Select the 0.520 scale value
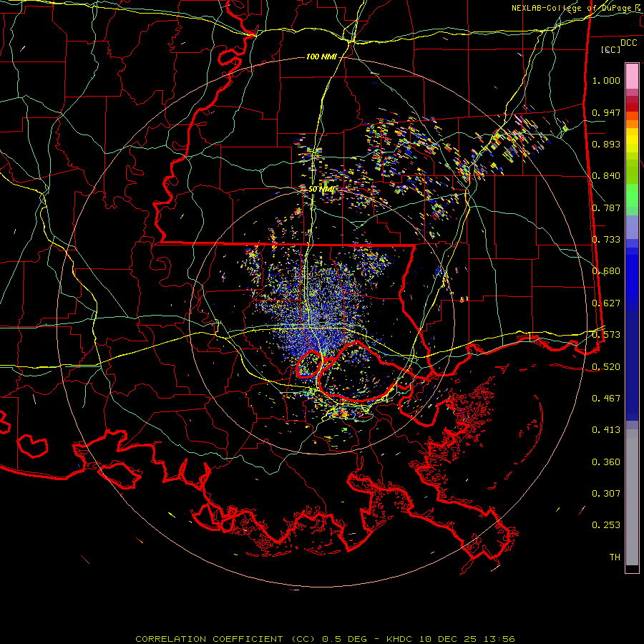 point(606,367)
